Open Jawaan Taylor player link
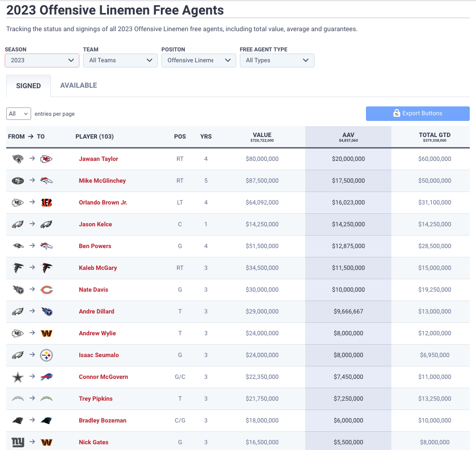 click(x=98, y=159)
